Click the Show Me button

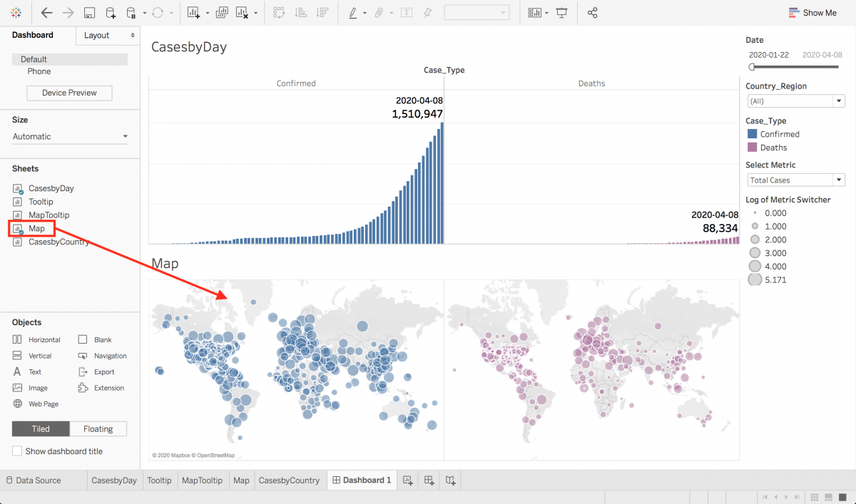pos(812,12)
